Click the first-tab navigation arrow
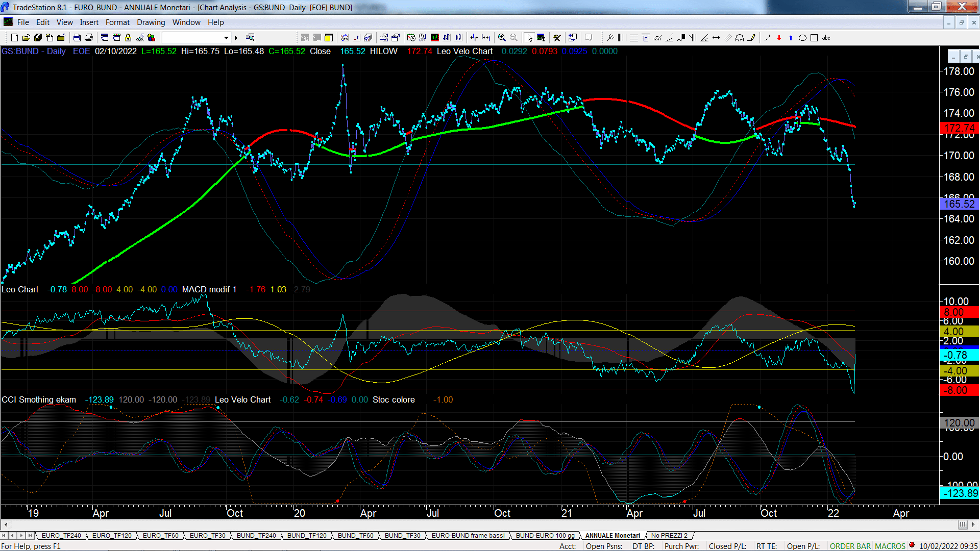The image size is (980, 551). click(4, 536)
